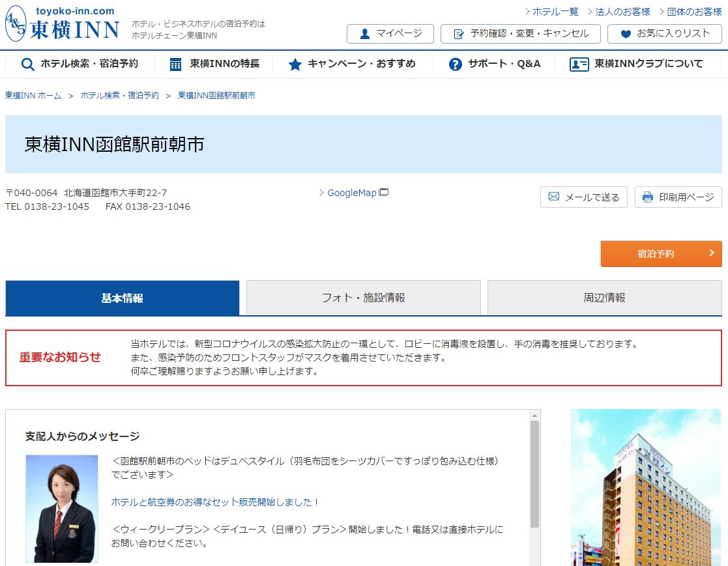Click the member card icon beside 東横INNクラブについて
Viewport: 728px width, 566px height.
coord(579,64)
